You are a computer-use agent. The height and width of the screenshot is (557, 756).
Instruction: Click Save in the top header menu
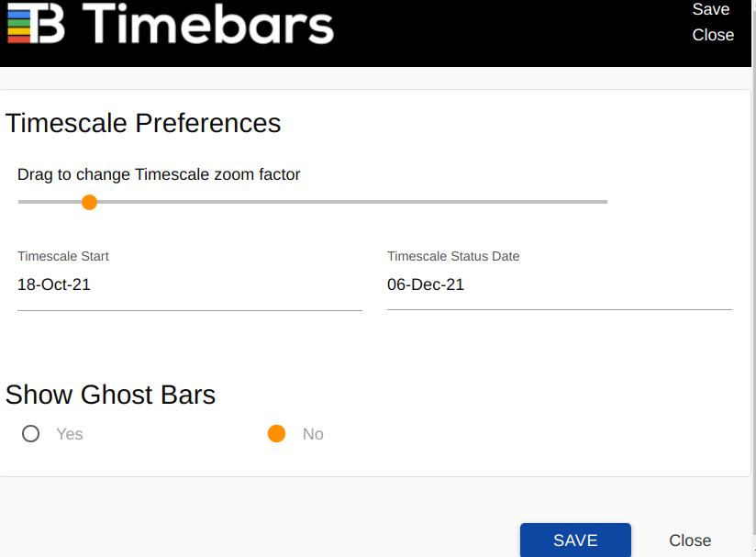pyautogui.click(x=711, y=9)
